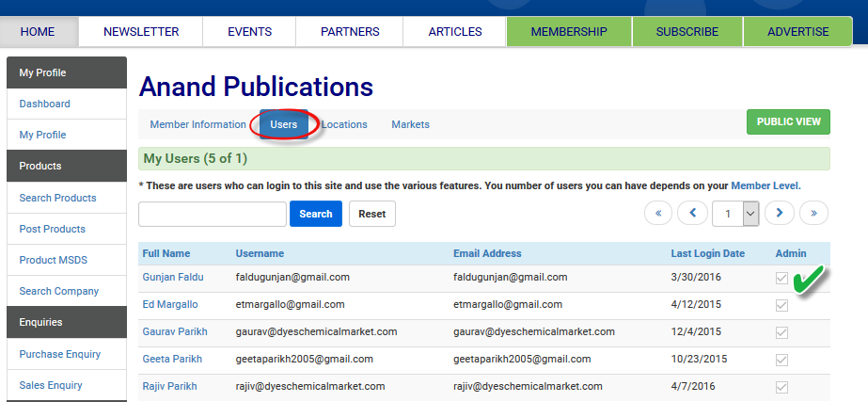Open Product MSDS in sidebar

click(x=54, y=260)
